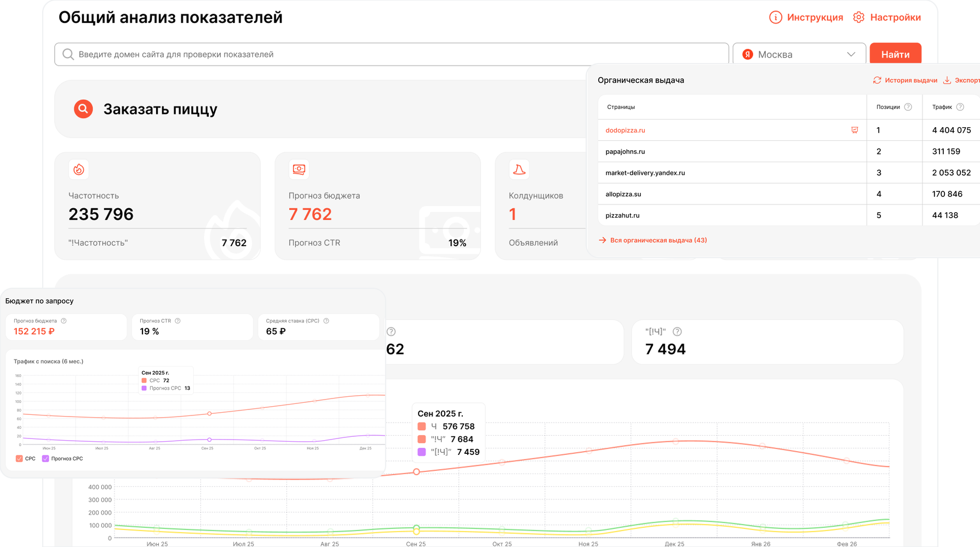Click the "[!Ч]" value 7 494
This screenshot has width=980, height=547.
tap(666, 349)
